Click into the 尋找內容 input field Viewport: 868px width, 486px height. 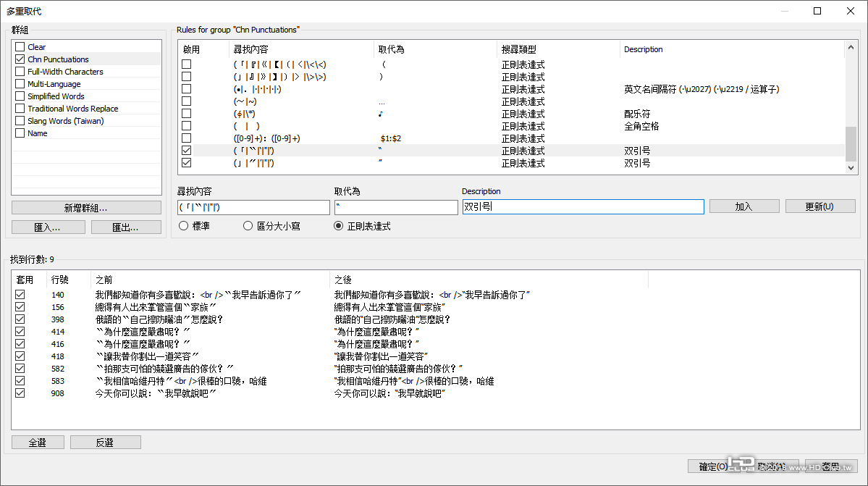253,207
